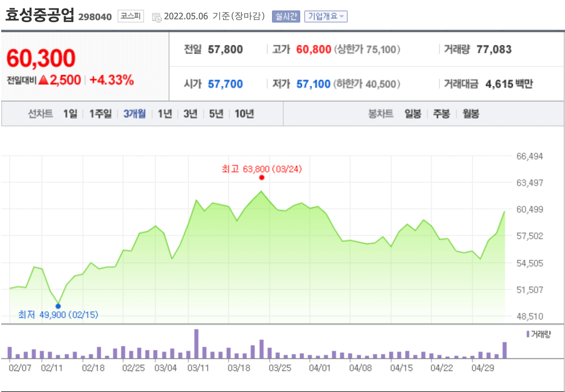Viewport: 565px width, 392px height.
Task: Select the 1년 line chart tab
Action: coord(165,114)
